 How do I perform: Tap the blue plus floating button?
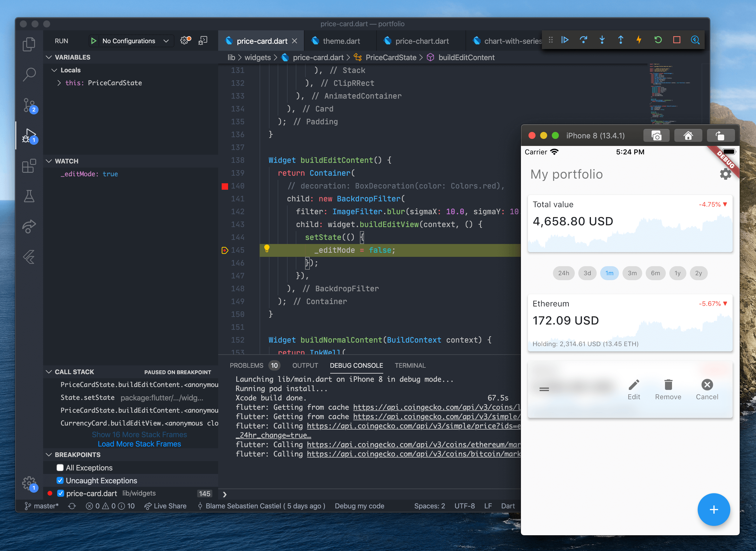[x=714, y=509]
